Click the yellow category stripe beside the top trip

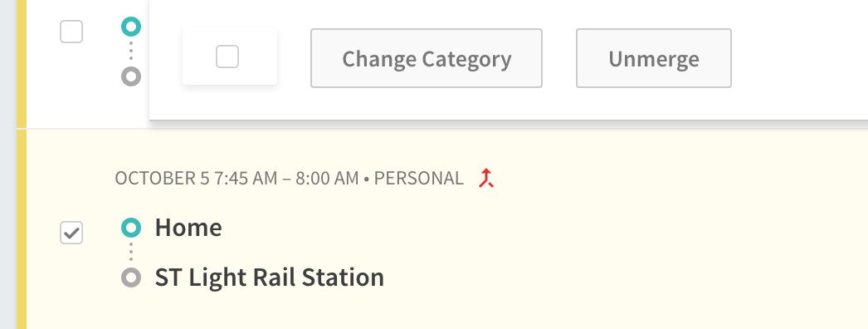22,64
